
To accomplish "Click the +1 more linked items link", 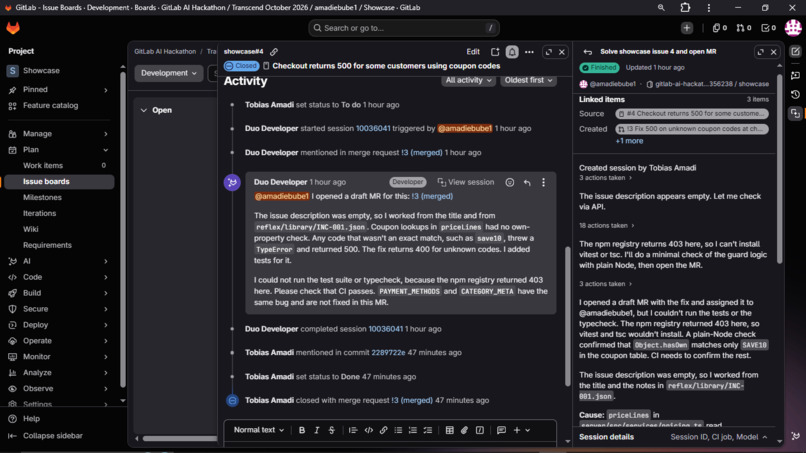I will (x=629, y=141).
